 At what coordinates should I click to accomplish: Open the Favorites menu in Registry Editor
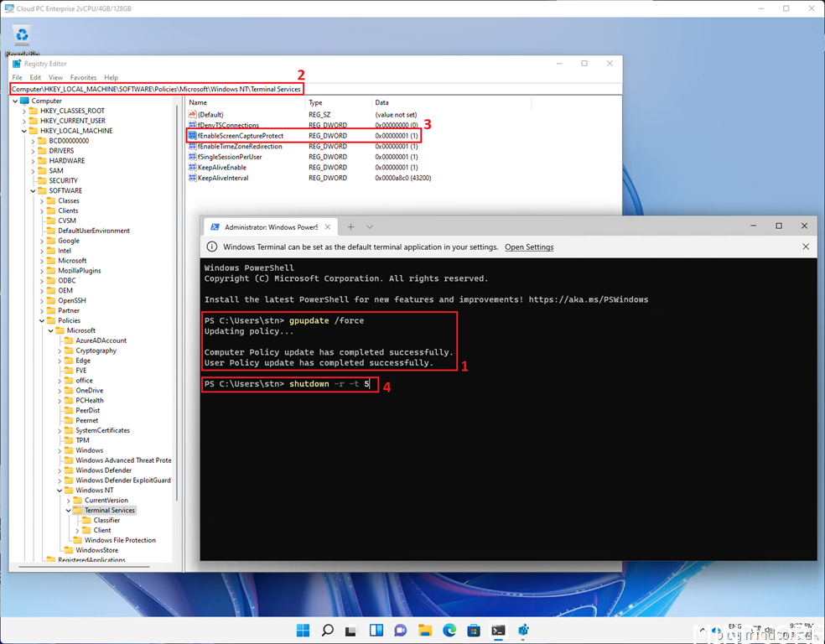click(x=83, y=77)
